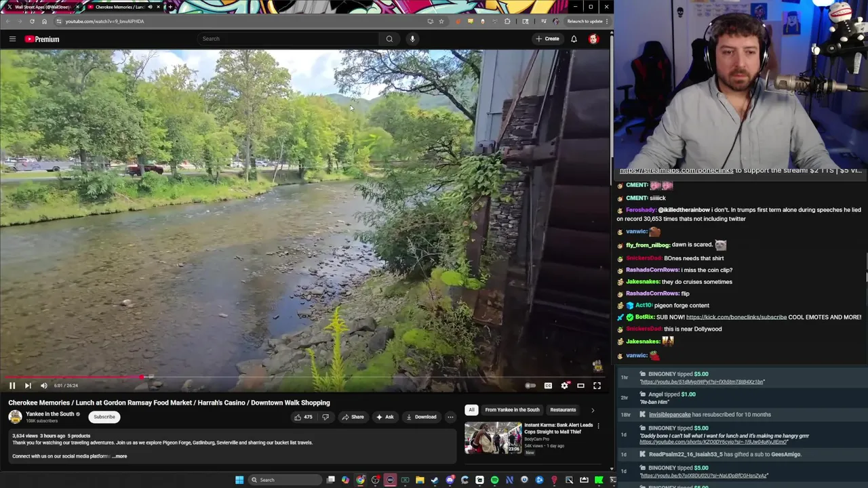This screenshot has height=488, width=868.
Task: Go back in the browser
Action: (x=7, y=21)
